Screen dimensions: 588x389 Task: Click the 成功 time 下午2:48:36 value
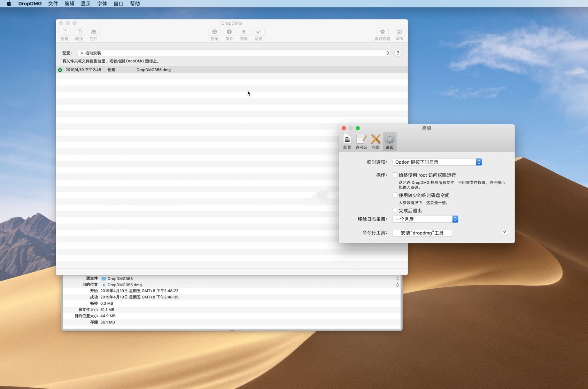click(139, 297)
